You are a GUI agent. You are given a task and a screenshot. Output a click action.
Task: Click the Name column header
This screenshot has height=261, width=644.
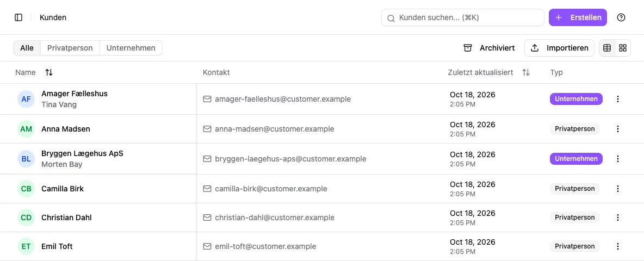pos(26,72)
